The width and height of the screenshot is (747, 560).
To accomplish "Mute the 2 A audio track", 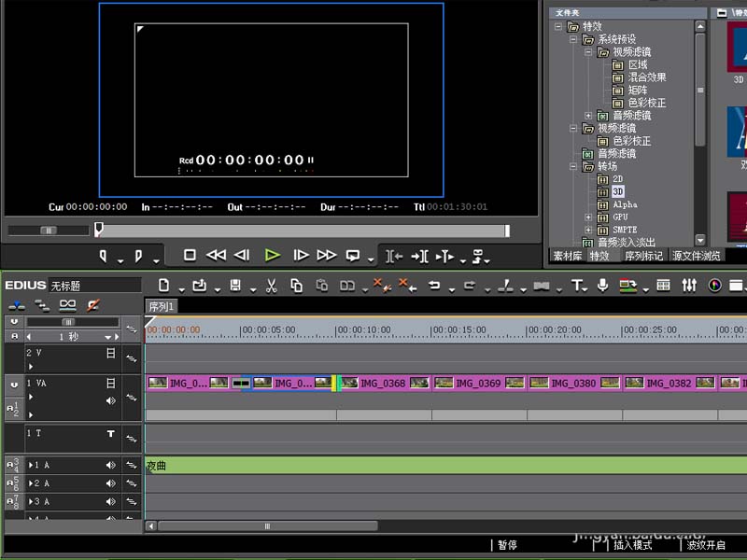I will coord(110,483).
